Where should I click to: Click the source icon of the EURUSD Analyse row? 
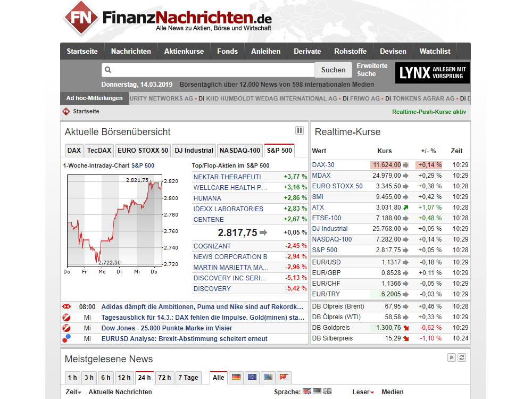pyautogui.click(x=66, y=338)
